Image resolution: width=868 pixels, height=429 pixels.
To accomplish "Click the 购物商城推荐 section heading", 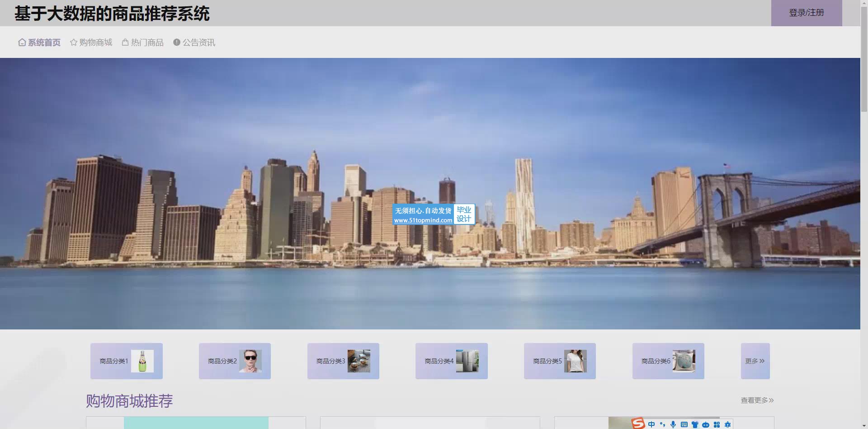I will pyautogui.click(x=129, y=401).
